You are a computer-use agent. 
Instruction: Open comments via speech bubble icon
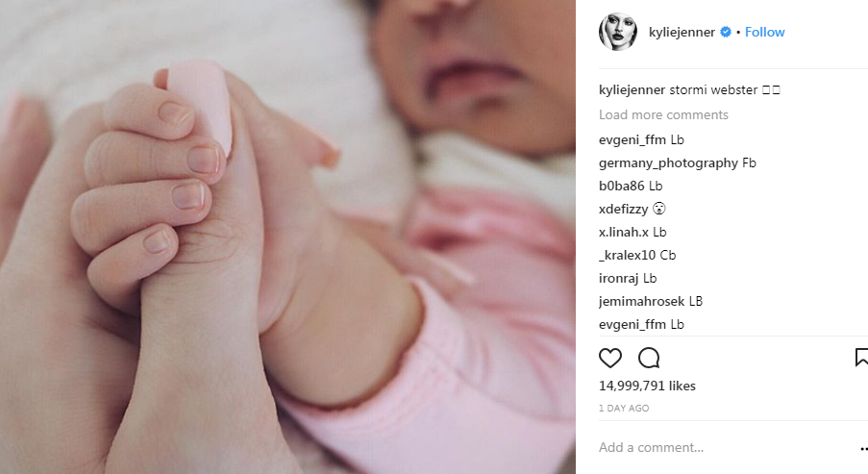coord(649,358)
